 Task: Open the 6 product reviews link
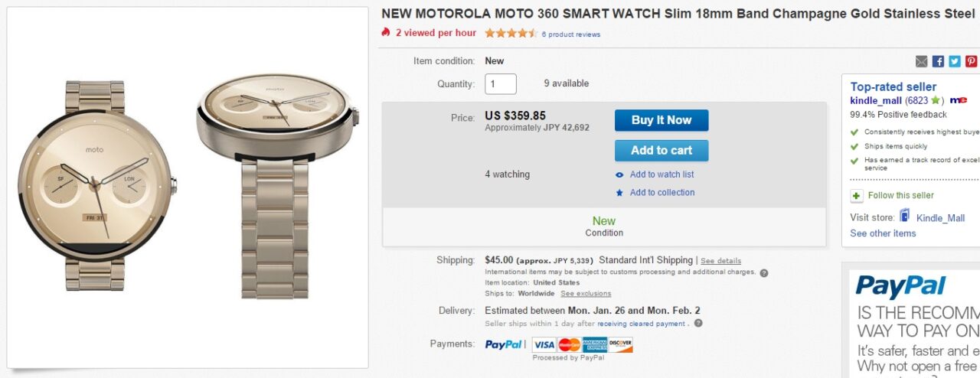pyautogui.click(x=570, y=34)
